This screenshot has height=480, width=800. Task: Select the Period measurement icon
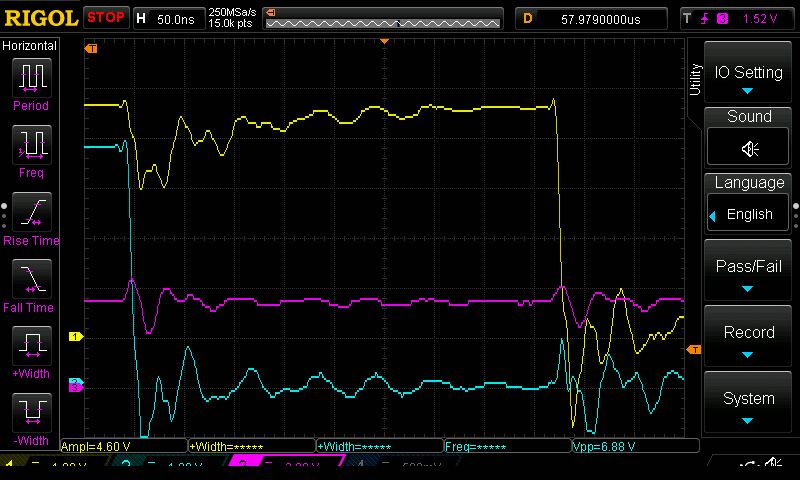32,78
